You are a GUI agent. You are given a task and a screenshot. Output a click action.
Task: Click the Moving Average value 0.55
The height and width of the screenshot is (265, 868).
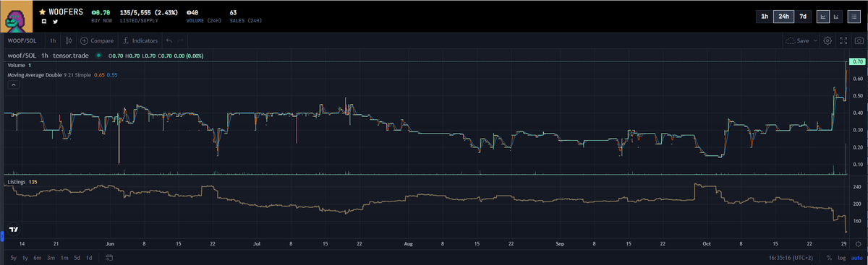tap(112, 75)
